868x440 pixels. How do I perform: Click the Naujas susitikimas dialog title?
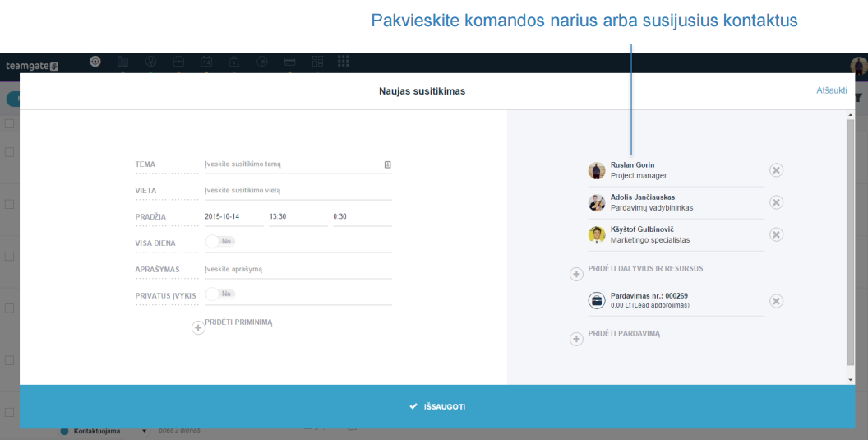pos(422,91)
